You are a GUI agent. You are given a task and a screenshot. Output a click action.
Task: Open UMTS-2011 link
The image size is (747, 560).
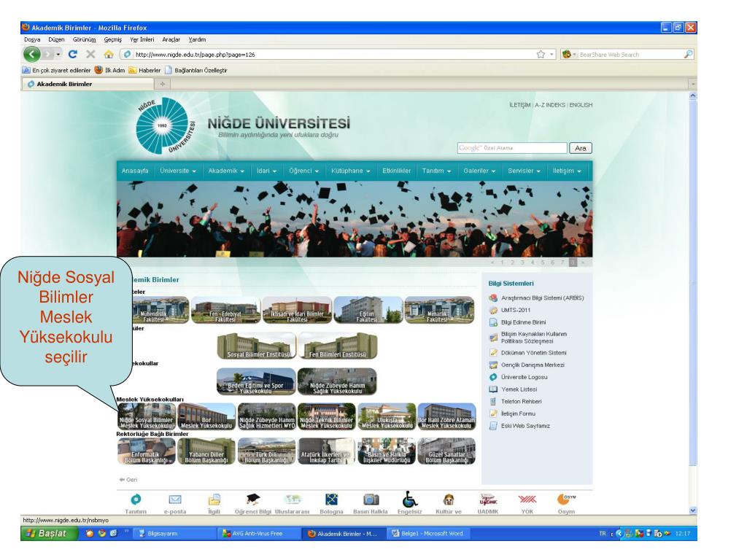[x=516, y=310]
